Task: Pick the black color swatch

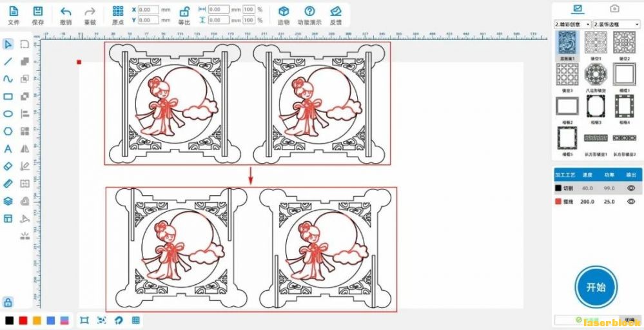Action: [9, 320]
